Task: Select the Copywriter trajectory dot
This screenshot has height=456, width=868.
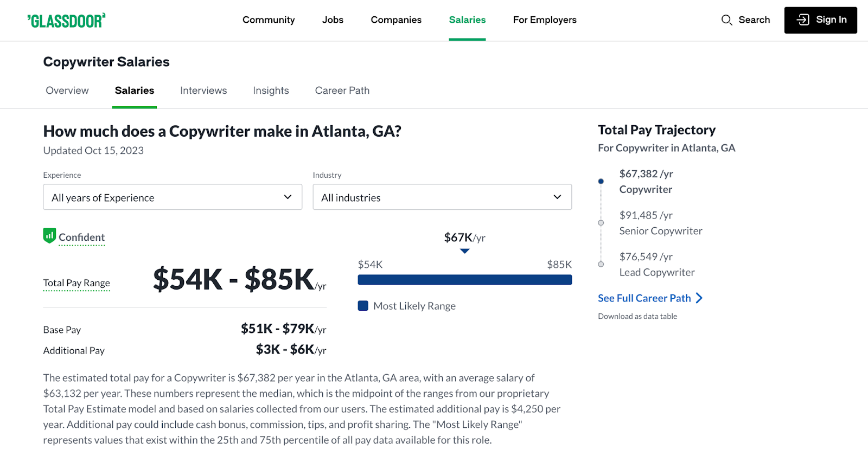Action: pyautogui.click(x=600, y=181)
